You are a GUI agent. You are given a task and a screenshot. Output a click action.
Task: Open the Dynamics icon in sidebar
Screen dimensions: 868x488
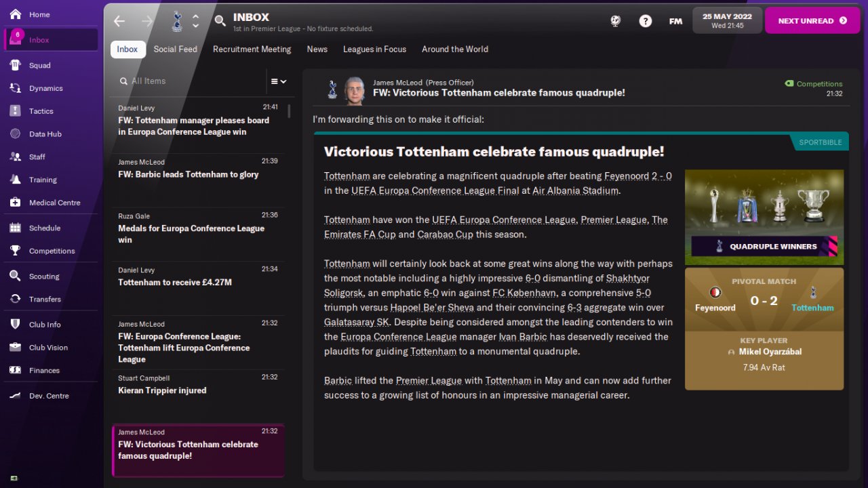click(x=15, y=88)
